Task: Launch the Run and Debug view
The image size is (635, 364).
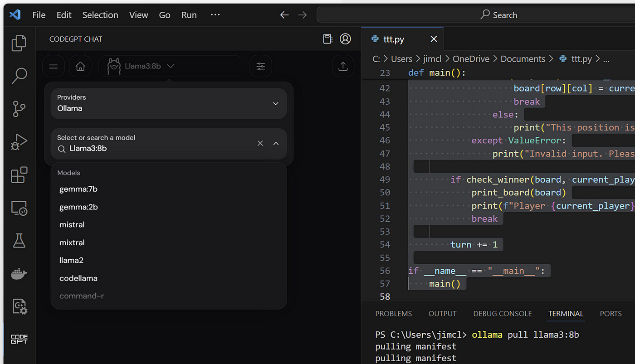Action: pyautogui.click(x=19, y=141)
